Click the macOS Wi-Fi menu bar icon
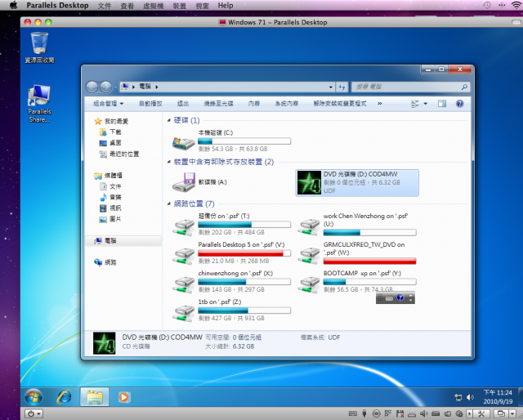523x420 pixels. point(516,5)
